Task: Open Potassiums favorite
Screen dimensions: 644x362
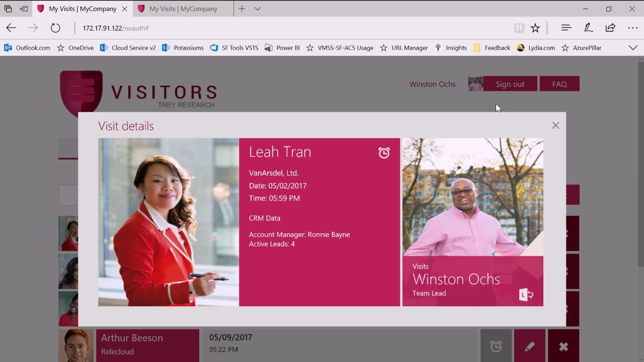Action: click(183, 48)
